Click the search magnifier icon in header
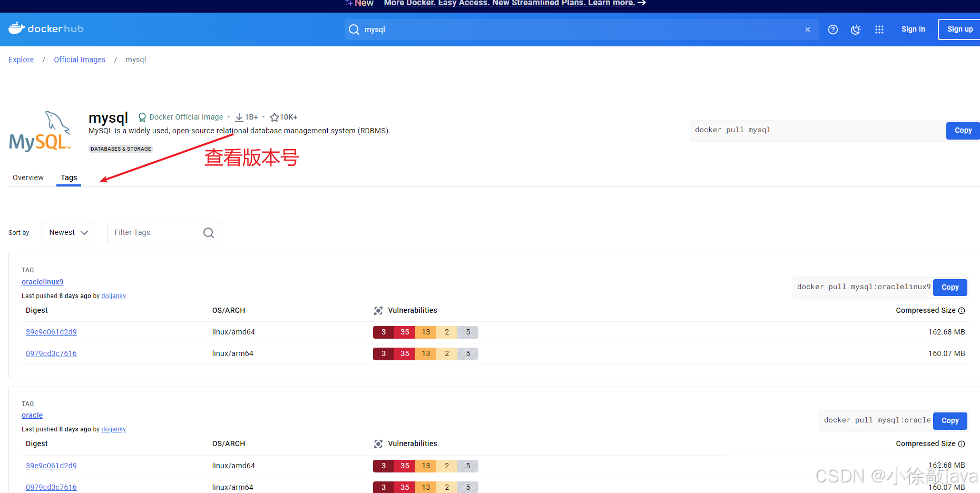The height and width of the screenshot is (493, 980). pyautogui.click(x=354, y=29)
